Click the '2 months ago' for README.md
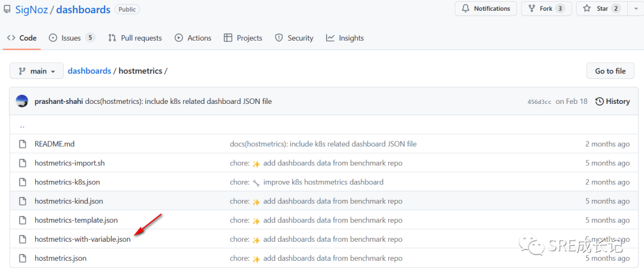Screen dimensions: 644x274 (x=608, y=144)
